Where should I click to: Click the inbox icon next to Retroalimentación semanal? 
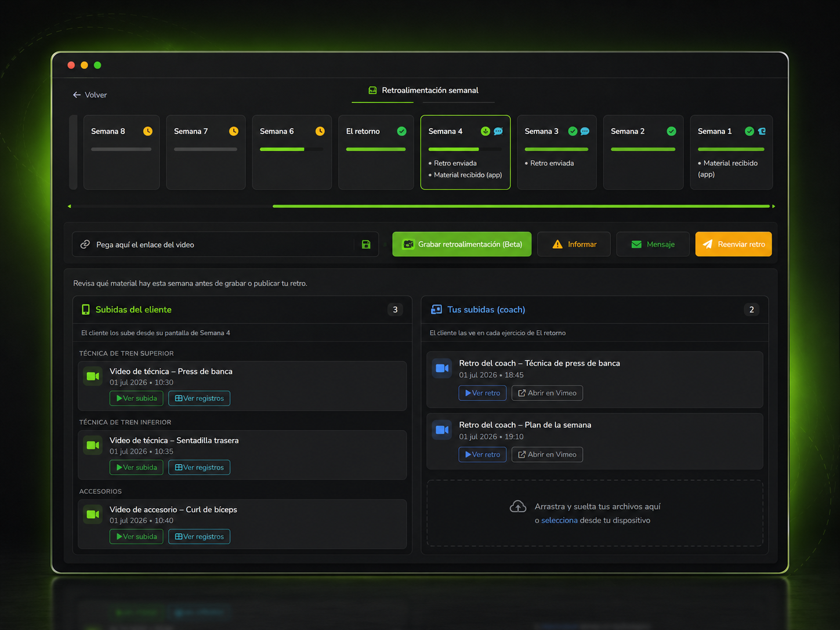(373, 90)
